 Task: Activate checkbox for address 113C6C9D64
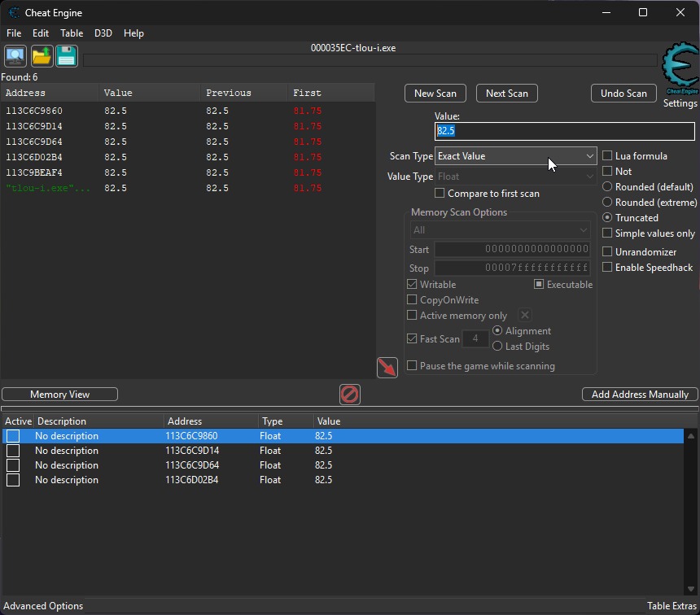(x=13, y=465)
